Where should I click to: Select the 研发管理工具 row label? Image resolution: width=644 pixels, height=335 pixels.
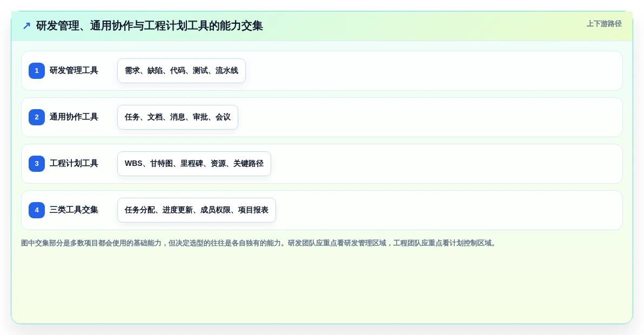(74, 71)
